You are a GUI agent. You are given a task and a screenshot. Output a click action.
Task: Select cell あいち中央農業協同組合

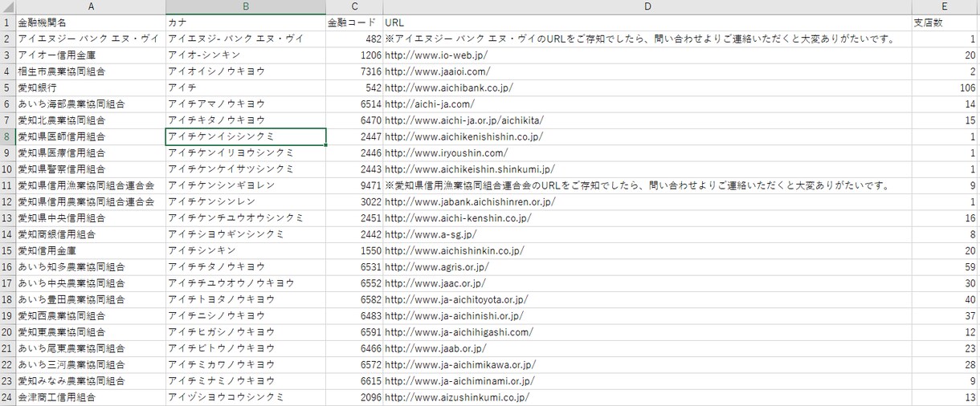[91, 282]
